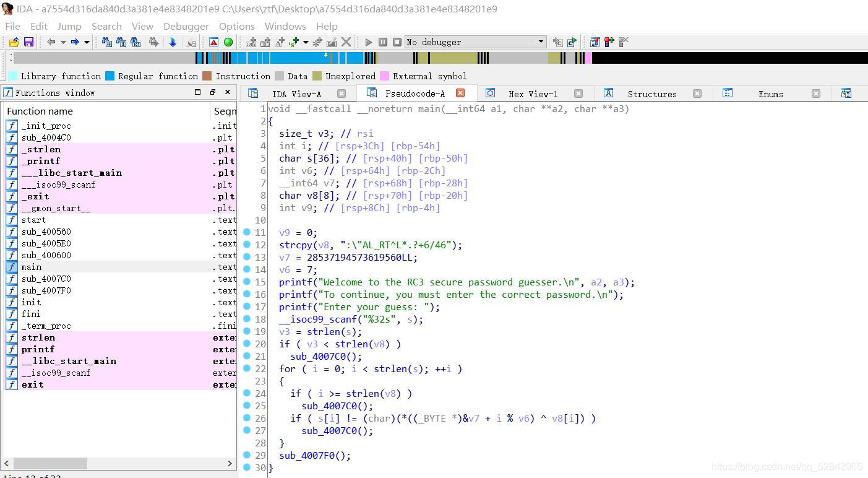Close the Pseudocode-A tab
This screenshot has height=478, width=868.
(x=460, y=93)
